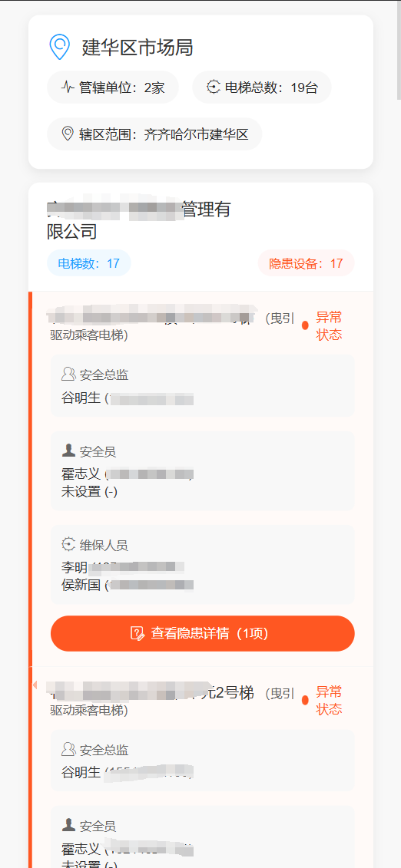Open 查看隐患详情（1项） hazard details

coord(202,633)
